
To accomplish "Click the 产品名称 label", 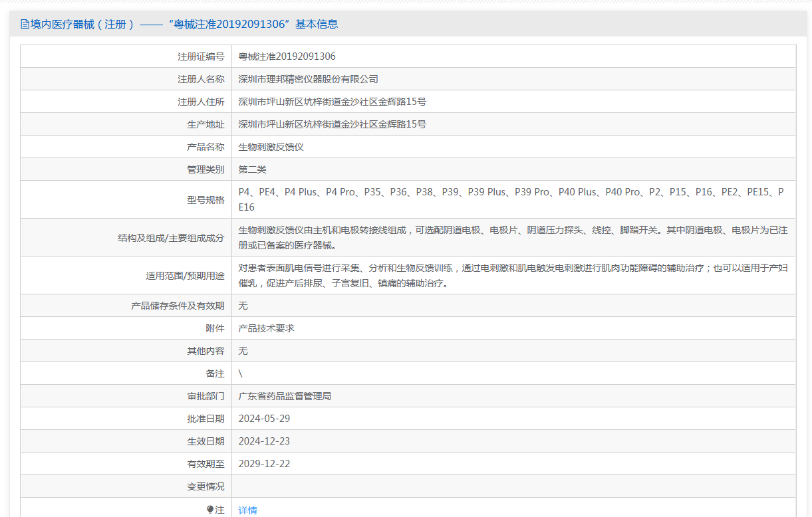I will [205, 147].
